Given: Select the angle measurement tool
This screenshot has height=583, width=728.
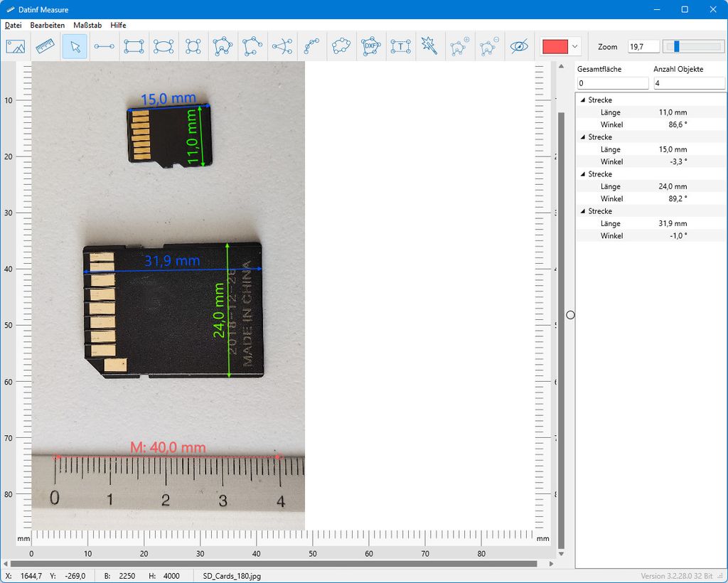Looking at the screenshot, I should pos(282,46).
